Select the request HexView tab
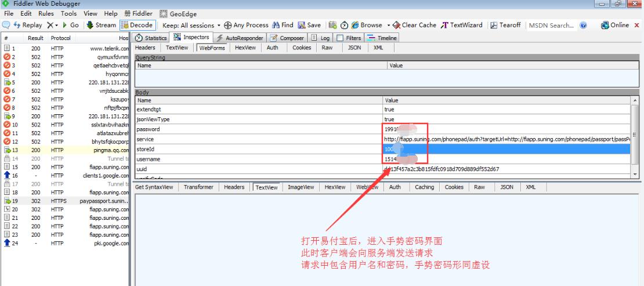This screenshot has width=644, height=286. coord(245,48)
